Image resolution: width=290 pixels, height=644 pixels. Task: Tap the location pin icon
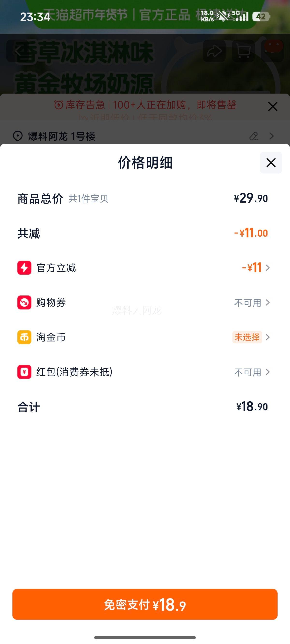pyautogui.click(x=18, y=136)
